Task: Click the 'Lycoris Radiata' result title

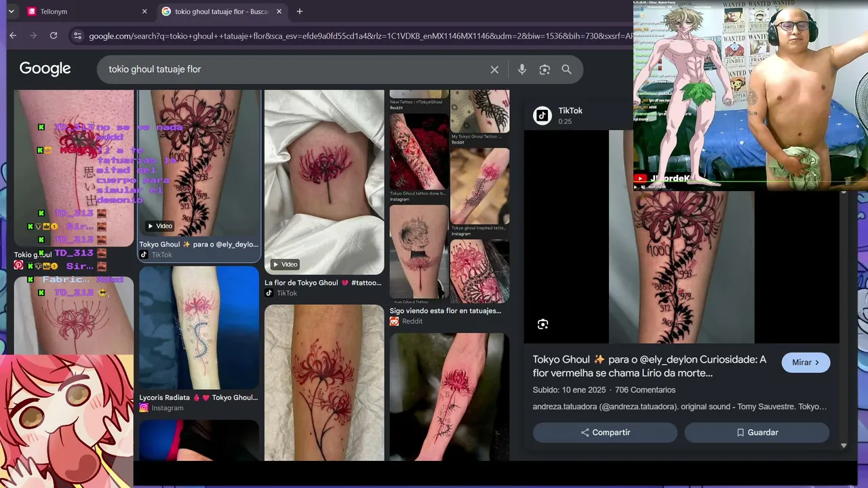Action: [x=199, y=398]
